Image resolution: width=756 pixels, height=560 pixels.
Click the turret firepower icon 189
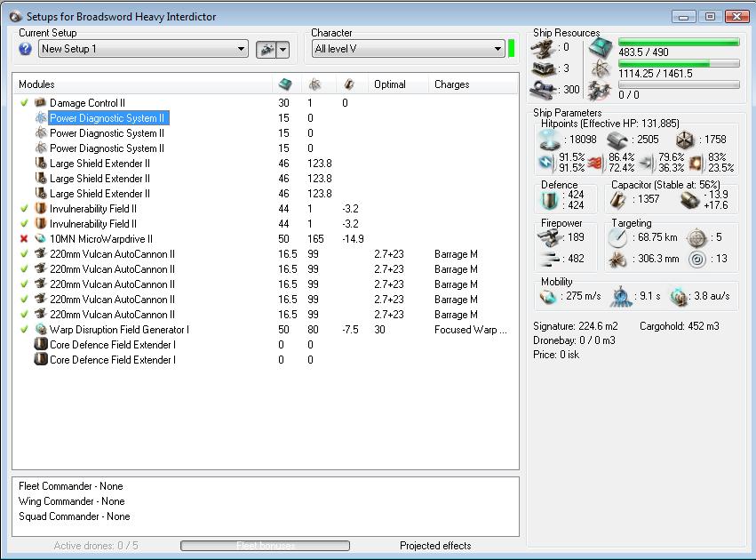549,237
